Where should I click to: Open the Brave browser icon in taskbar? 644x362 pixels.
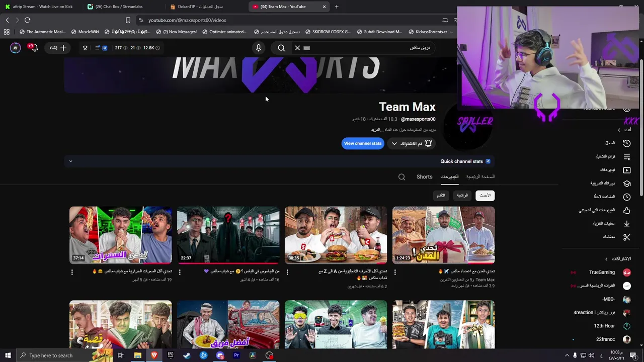point(154,355)
